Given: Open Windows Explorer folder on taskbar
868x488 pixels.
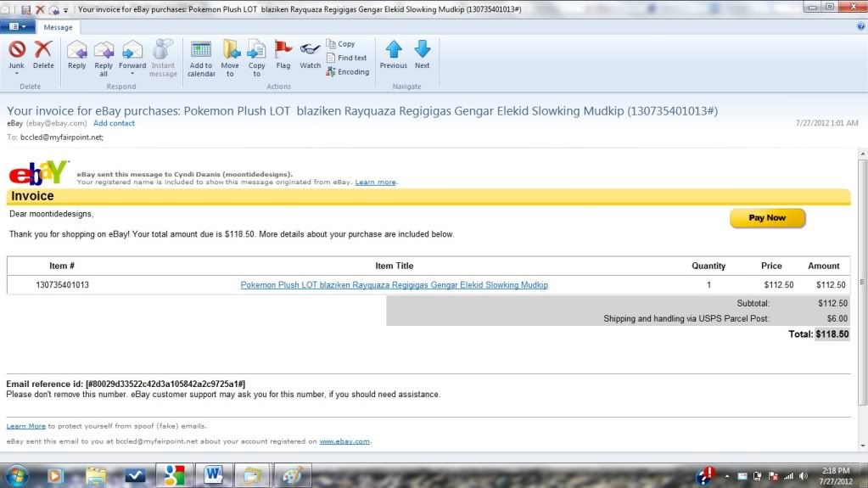Looking at the screenshot, I should (96, 476).
